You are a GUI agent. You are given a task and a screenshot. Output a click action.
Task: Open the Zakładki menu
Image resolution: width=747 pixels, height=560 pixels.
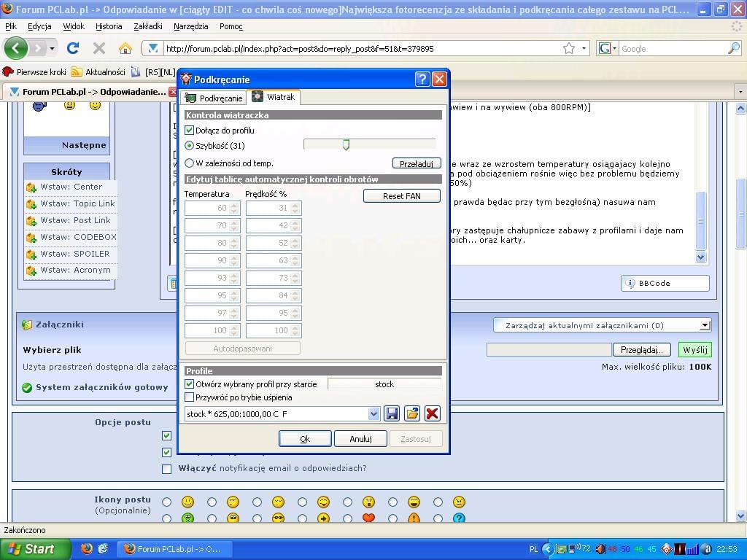point(148,26)
